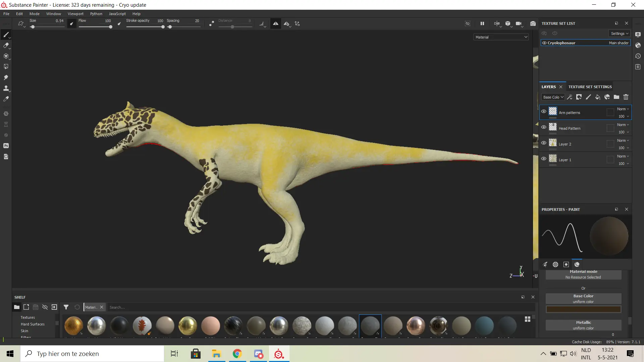Click the Metallic uniform color button

pyautogui.click(x=583, y=325)
